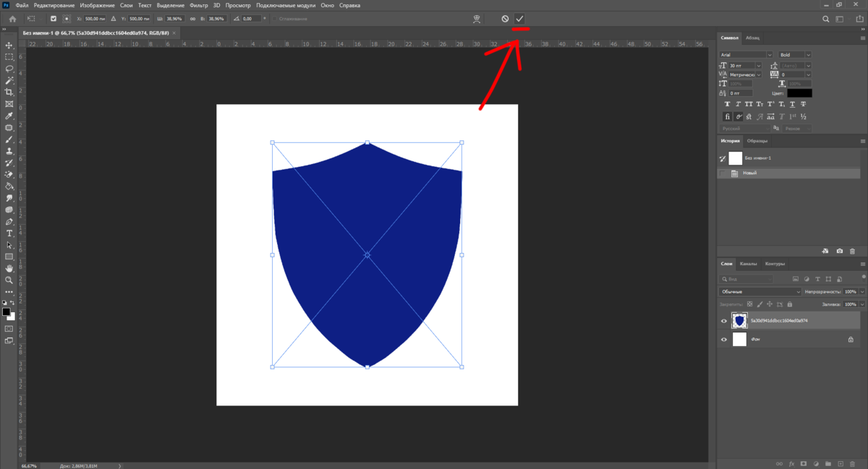Select the Lasso tool

(x=9, y=69)
